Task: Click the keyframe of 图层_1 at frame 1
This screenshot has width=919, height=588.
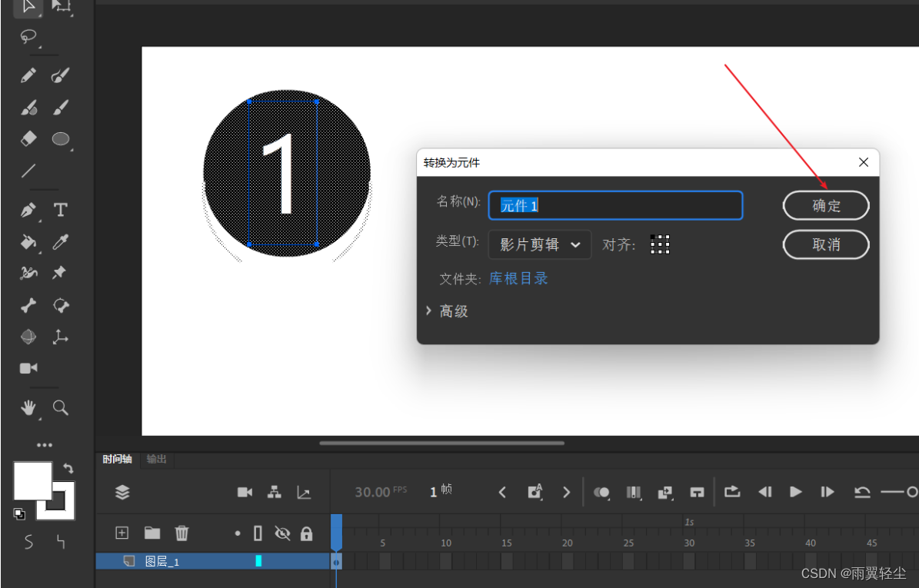Action: point(336,562)
